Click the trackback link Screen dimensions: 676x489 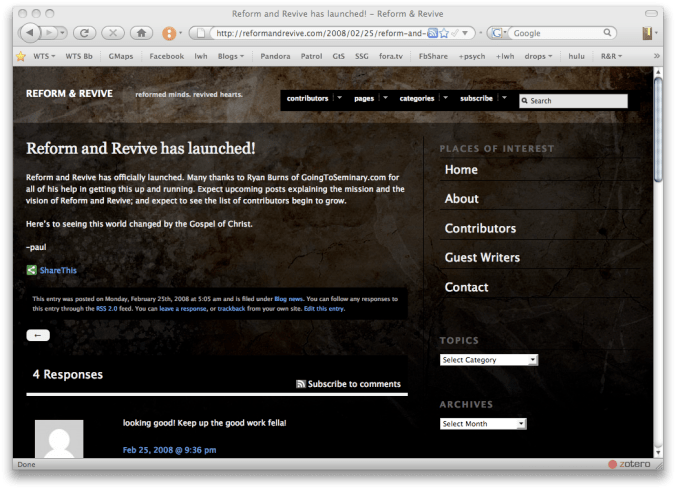coord(231,309)
